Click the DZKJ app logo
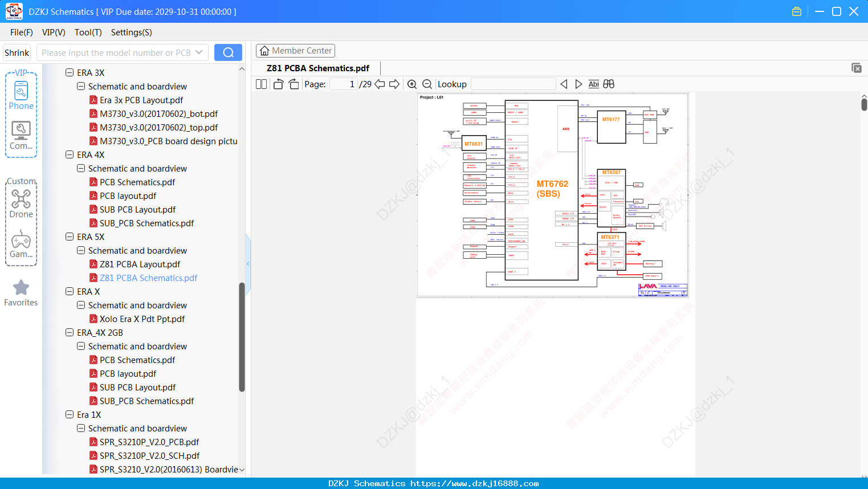 pyautogui.click(x=14, y=11)
